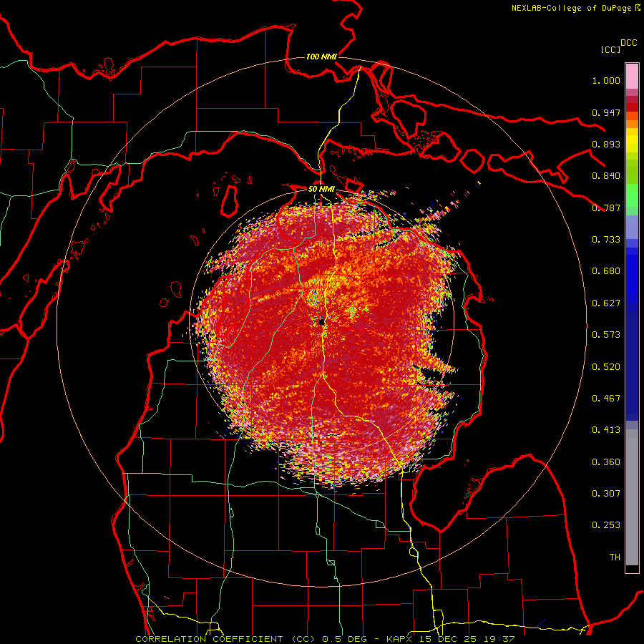Click the 0.520 value on the color scale

pyautogui.click(x=606, y=367)
